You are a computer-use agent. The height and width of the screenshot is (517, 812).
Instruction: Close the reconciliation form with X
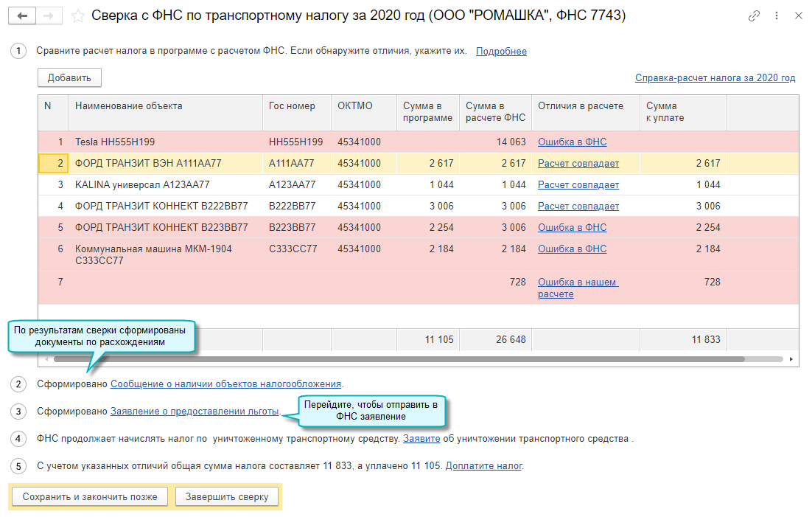(x=799, y=16)
